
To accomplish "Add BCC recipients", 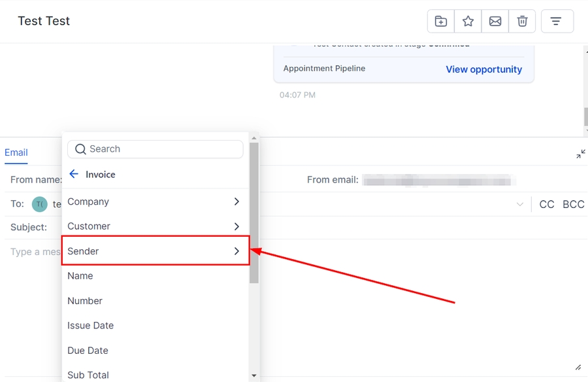I will point(573,205).
